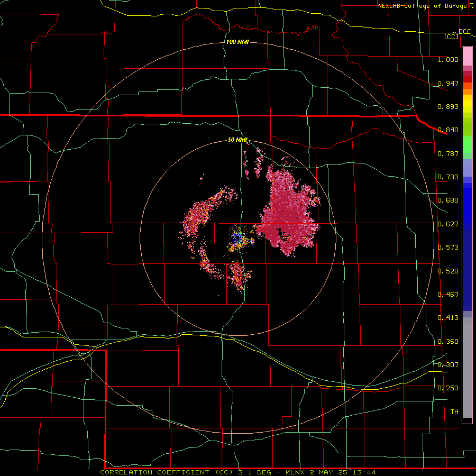Click the 0.733 legend value
This screenshot has height=476, width=476.
448,177
